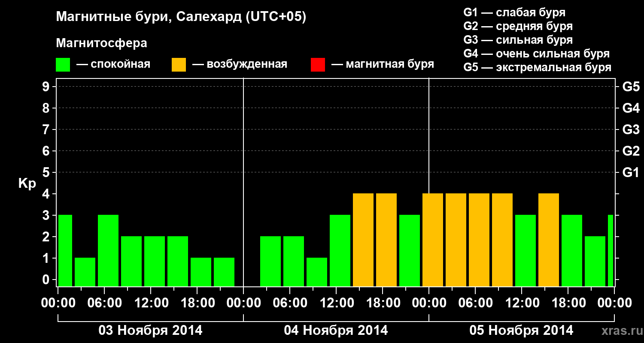
Task: Click the orange bar for 00:00–03:00, 05 Ноября
Action: click(x=433, y=240)
